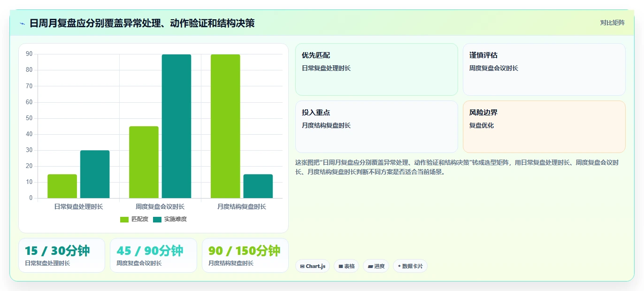Toggle the 匹配度 legend swatch

124,219
